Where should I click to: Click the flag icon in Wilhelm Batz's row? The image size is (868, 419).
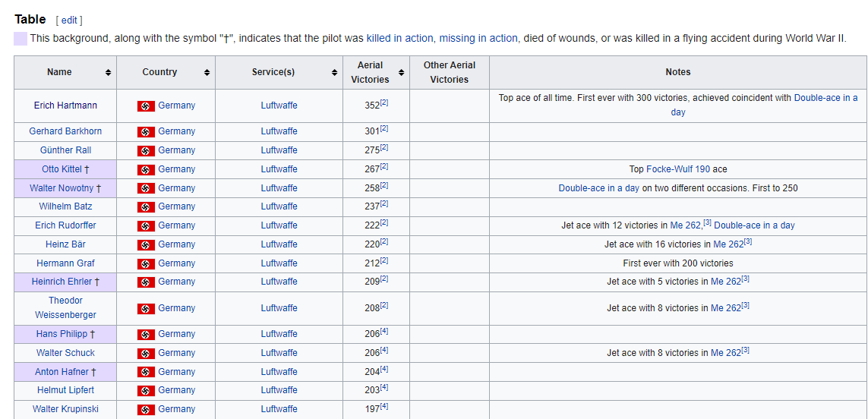point(146,207)
